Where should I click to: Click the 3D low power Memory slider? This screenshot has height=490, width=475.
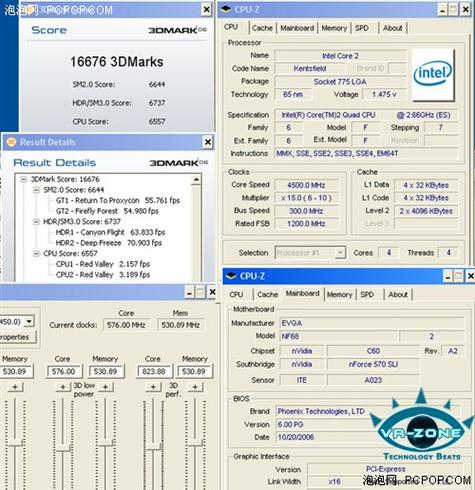pos(105,444)
